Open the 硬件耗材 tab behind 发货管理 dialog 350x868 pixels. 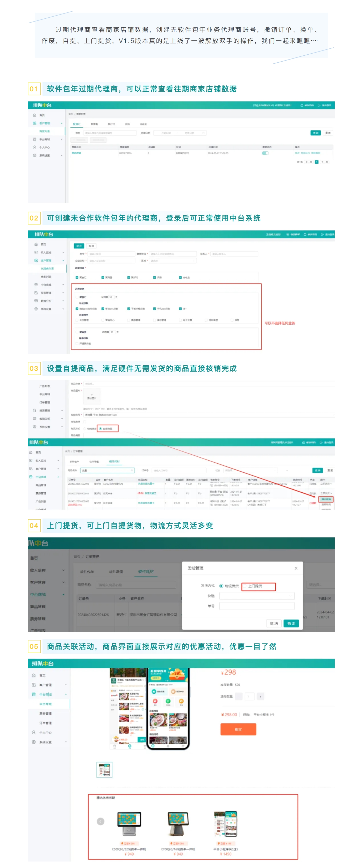[146, 572]
